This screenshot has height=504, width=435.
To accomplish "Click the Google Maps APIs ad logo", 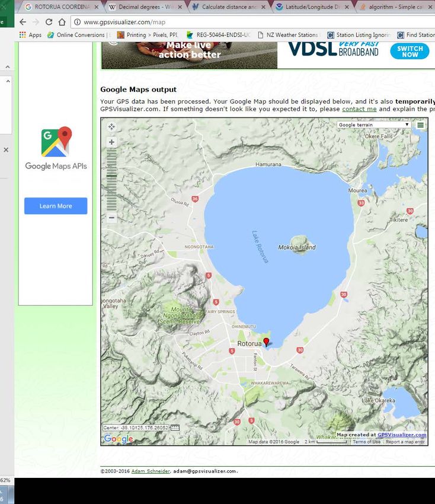I will 56,148.
